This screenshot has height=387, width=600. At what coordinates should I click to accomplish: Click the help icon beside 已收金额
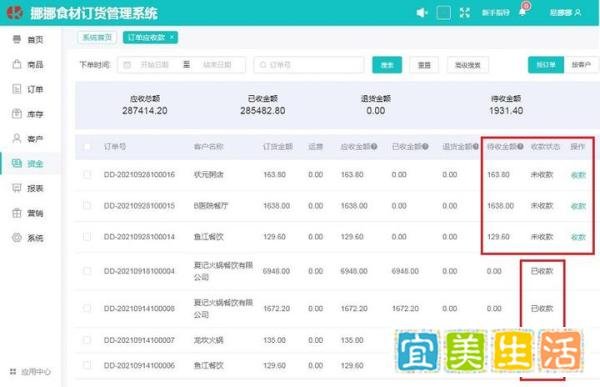tap(425, 146)
